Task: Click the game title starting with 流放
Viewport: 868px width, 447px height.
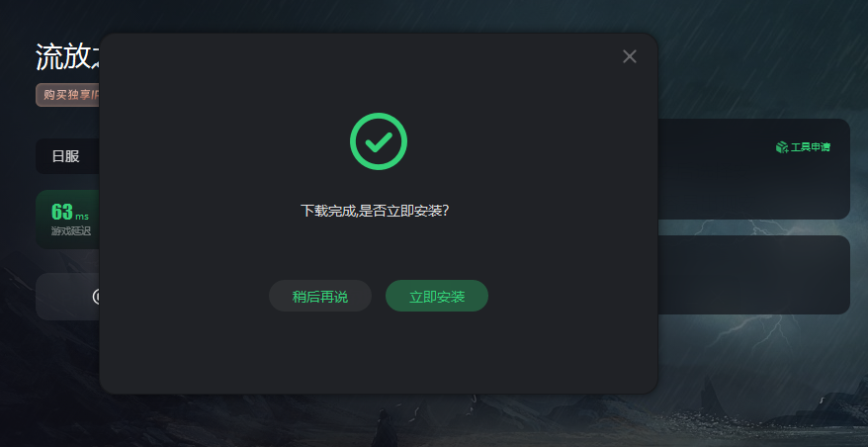Action: (67, 56)
